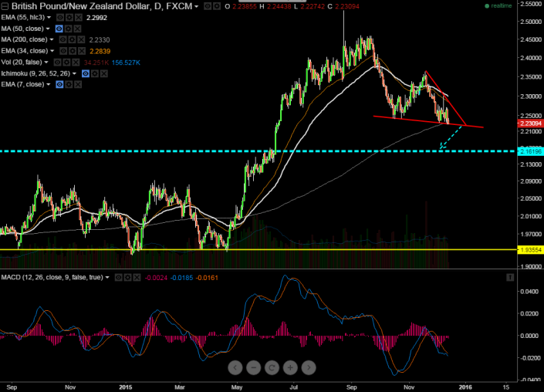Click the MACD value -0.0185
Image resolution: width=544 pixels, height=392 pixels.
[181, 278]
